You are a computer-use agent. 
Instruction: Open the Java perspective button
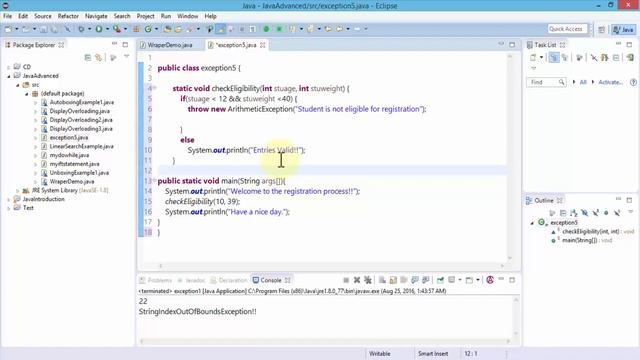click(x=623, y=29)
